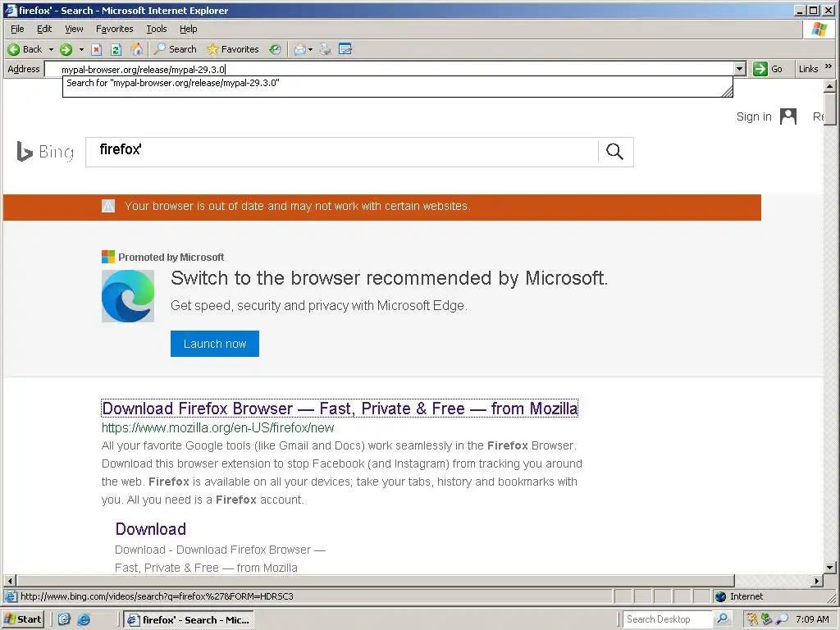Click the Your browser is out of date banner
Screen dimensions: 840x630
pos(382,207)
